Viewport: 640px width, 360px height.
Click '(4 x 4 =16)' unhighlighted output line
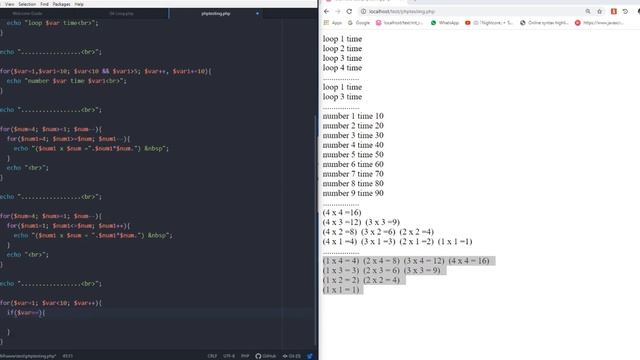coord(342,213)
